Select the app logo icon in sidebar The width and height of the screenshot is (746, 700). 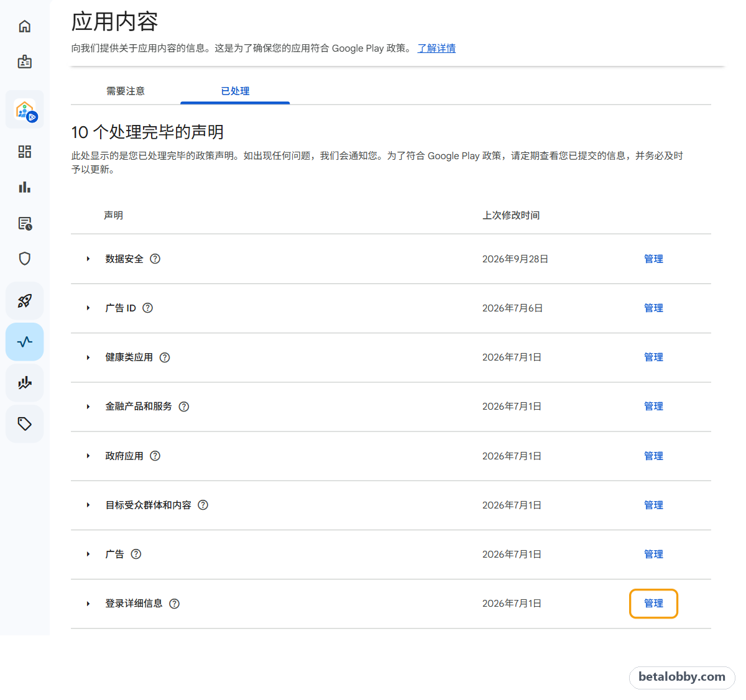(x=25, y=110)
